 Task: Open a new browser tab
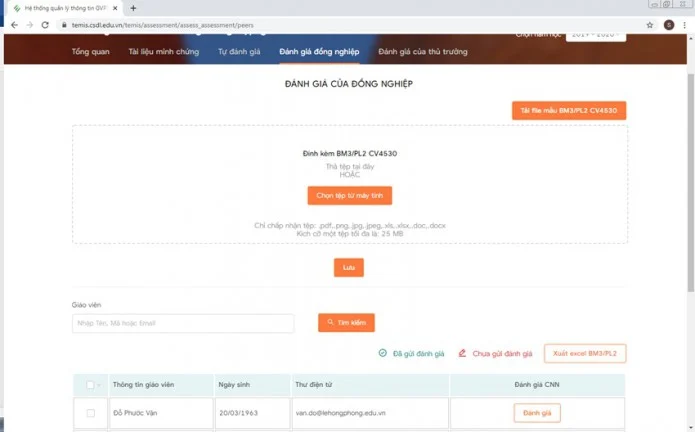(133, 8)
